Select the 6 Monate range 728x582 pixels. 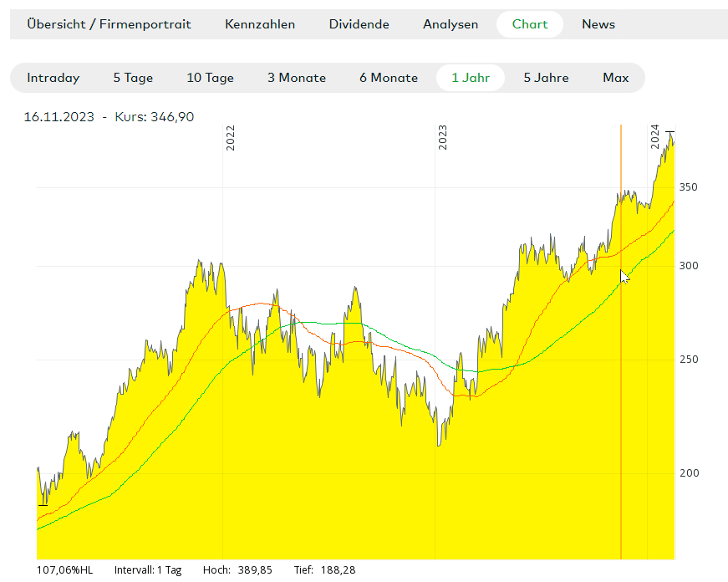[389, 78]
